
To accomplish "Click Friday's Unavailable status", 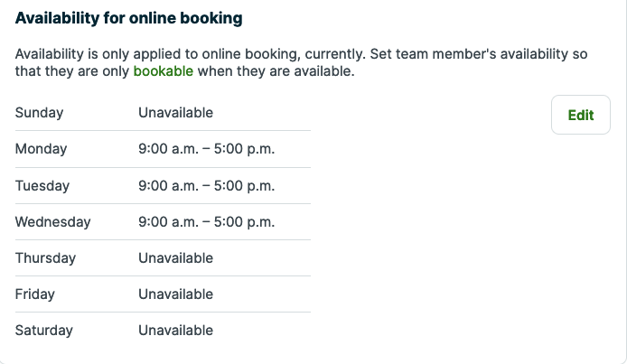I will click(175, 294).
